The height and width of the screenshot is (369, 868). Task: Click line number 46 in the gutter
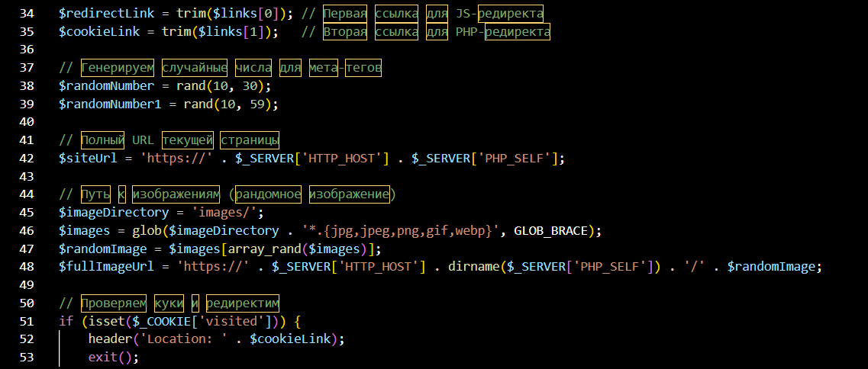[27, 230]
